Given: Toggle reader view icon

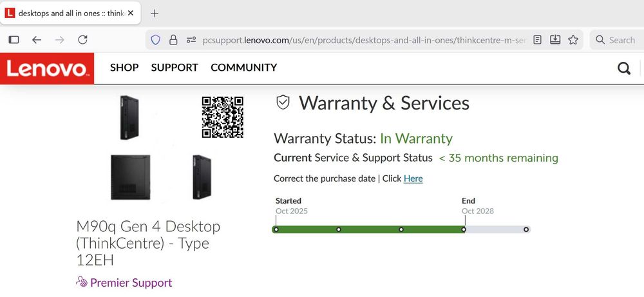Looking at the screenshot, I should coord(537,39).
